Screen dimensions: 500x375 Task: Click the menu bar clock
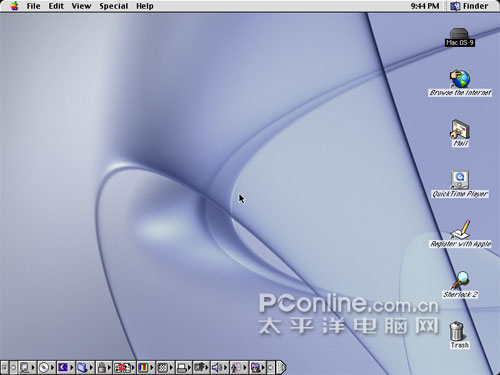[x=425, y=6]
